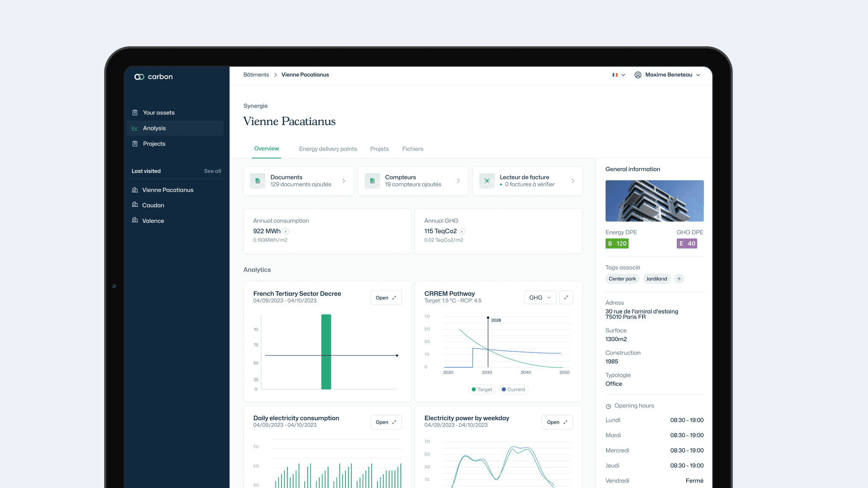Click the Analysis chart icon in sidebar
Screen dimensions: 868x488
tap(135, 128)
